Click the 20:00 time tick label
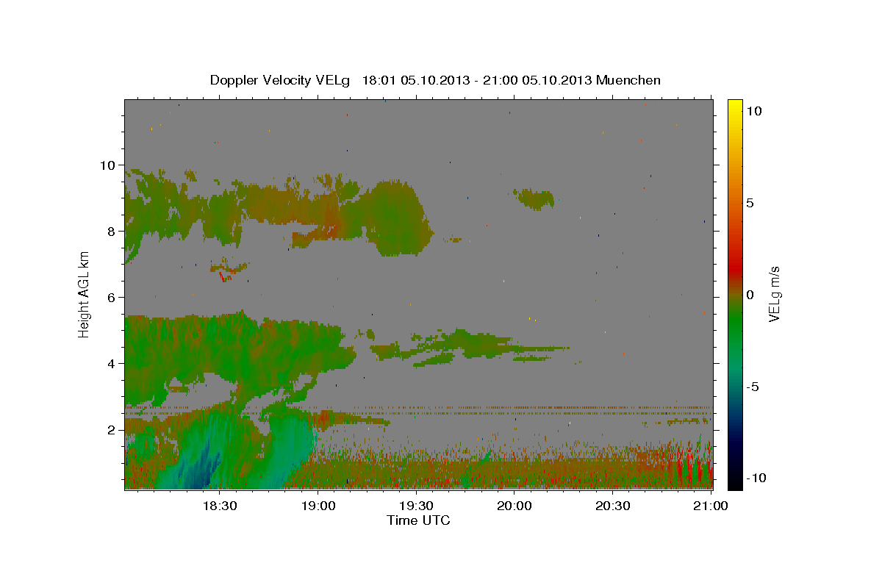Image resolution: width=882 pixels, height=588 pixels. 514,506
